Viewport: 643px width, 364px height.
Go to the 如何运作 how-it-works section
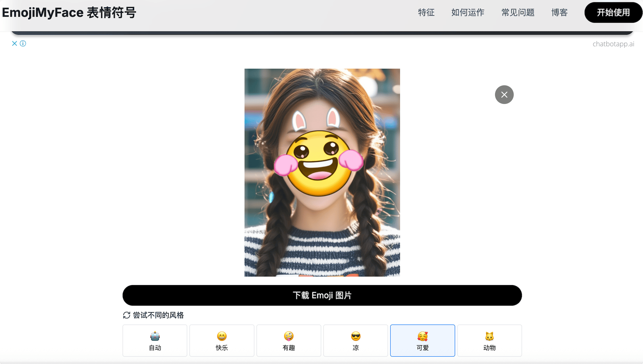coord(468,12)
